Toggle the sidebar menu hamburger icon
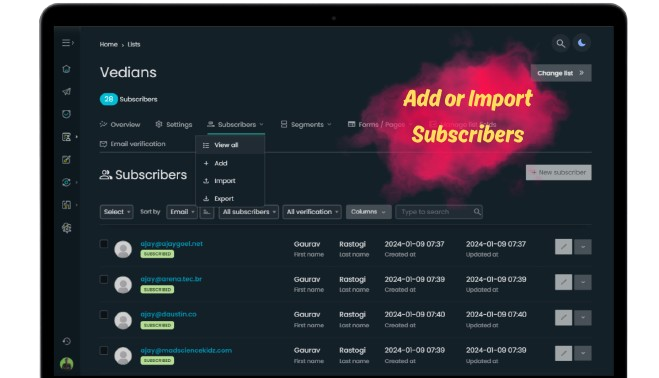The image size is (659, 378). coord(67,43)
